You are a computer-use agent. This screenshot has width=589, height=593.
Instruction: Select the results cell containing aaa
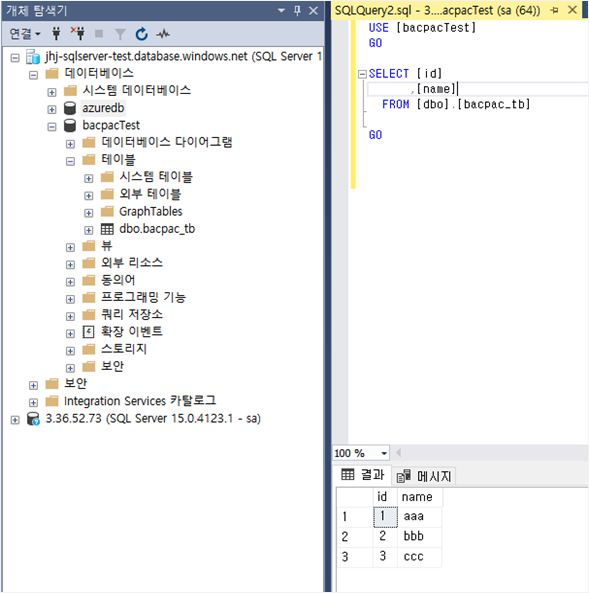click(x=420, y=517)
